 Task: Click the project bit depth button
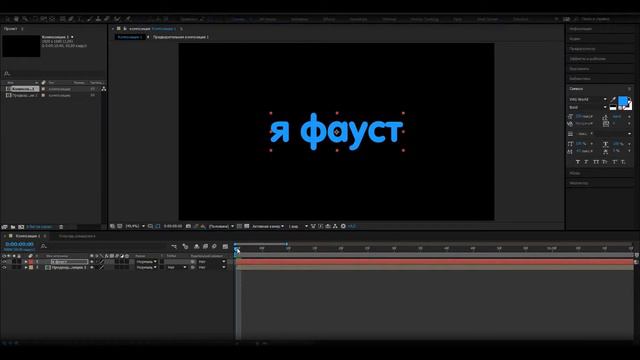pos(39,227)
